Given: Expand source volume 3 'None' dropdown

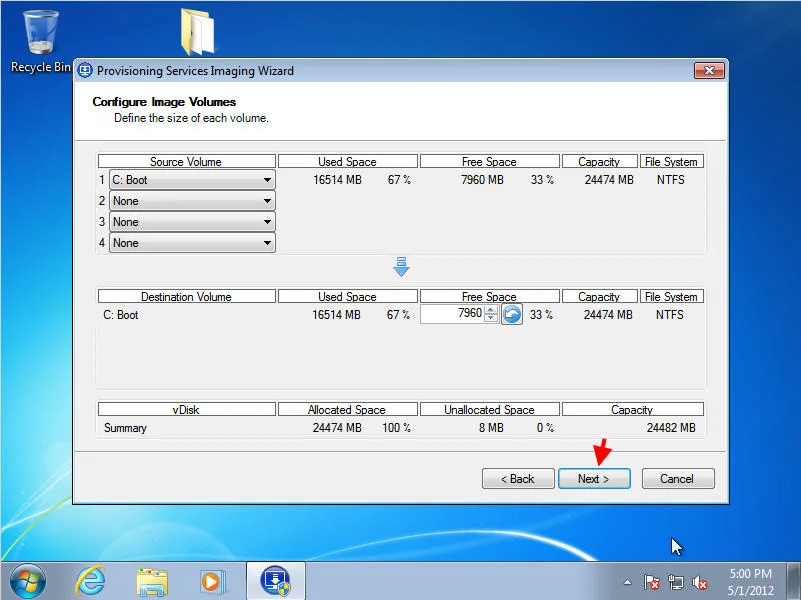Looking at the screenshot, I should [x=192, y=222].
